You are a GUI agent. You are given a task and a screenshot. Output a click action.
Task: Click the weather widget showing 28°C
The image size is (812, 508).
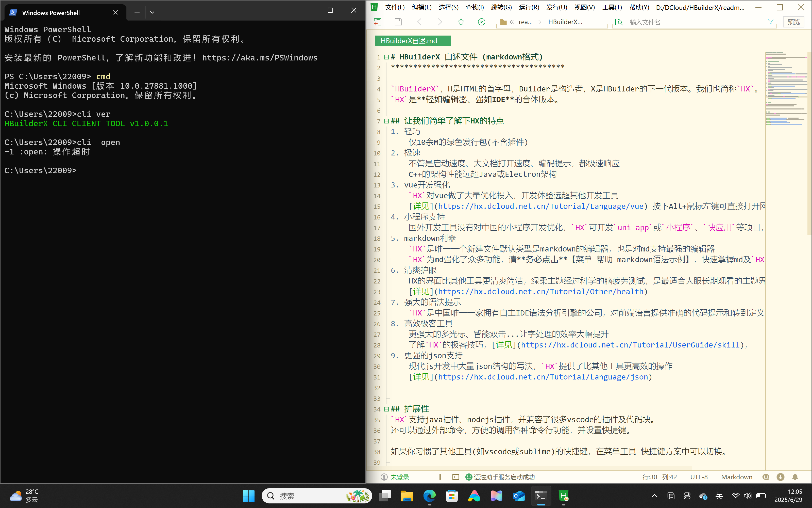pyautogui.click(x=24, y=496)
